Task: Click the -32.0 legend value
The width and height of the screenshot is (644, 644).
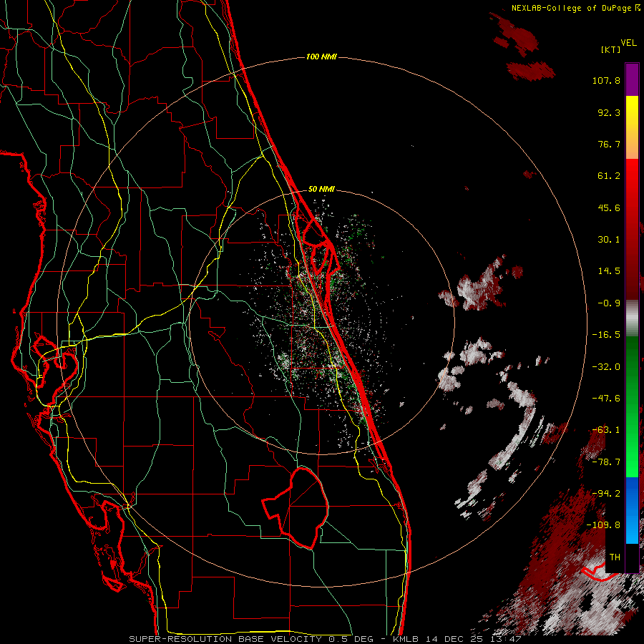Action: point(606,367)
